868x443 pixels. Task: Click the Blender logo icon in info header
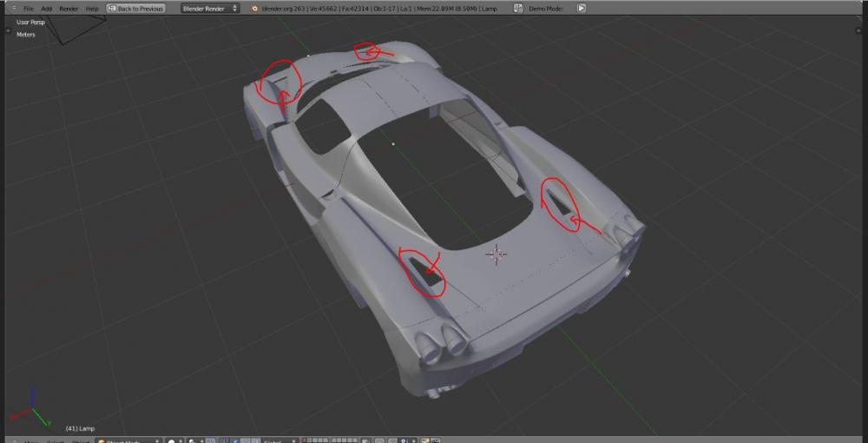(254, 9)
